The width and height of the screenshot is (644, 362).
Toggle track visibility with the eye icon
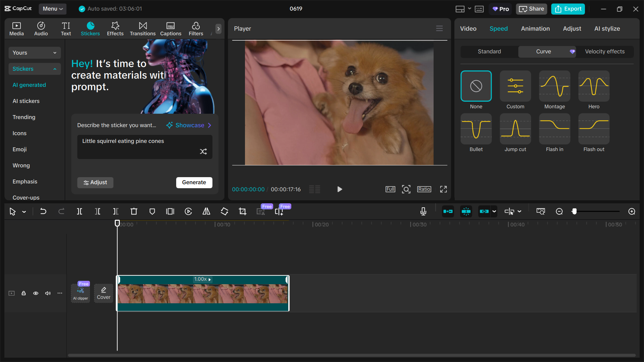(36, 293)
